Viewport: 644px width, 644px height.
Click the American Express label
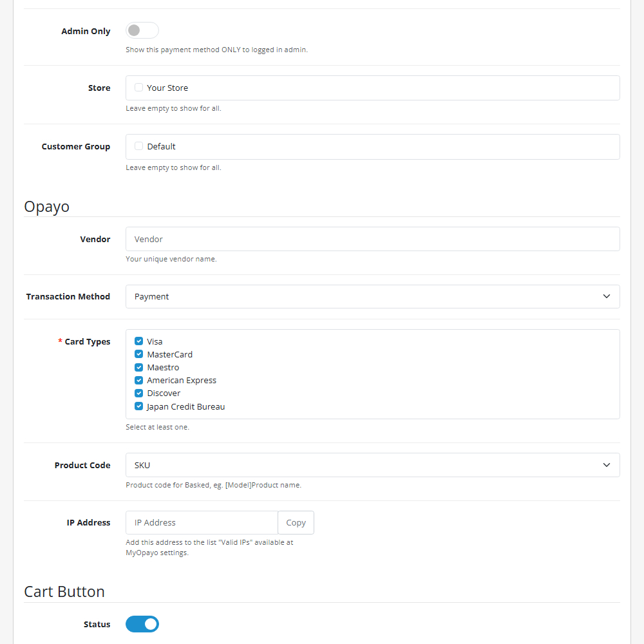[x=182, y=380]
